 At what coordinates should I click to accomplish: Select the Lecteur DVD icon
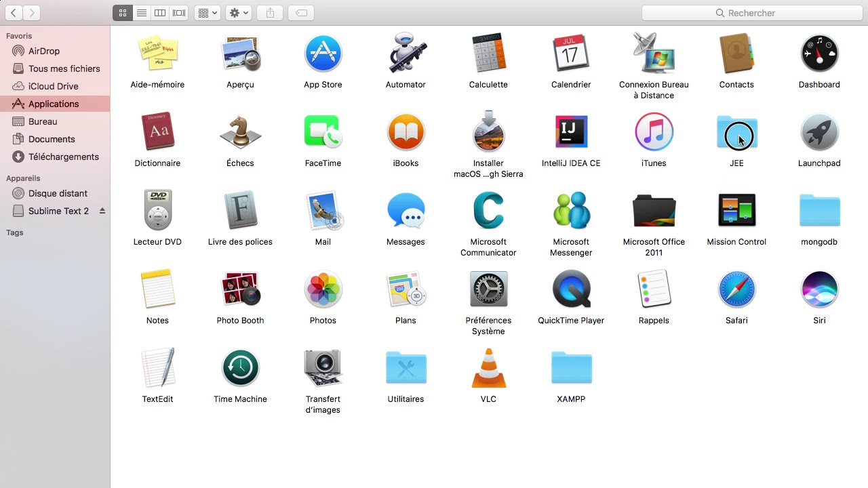[157, 211]
